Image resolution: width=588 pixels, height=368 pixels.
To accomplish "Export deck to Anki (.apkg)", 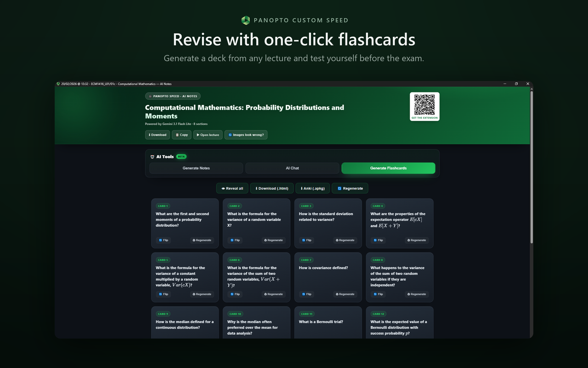I will tap(313, 188).
